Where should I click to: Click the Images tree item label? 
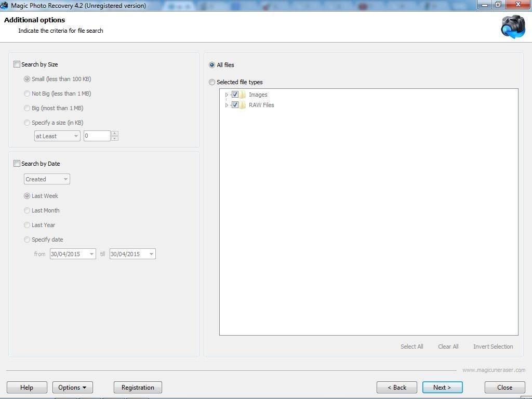point(258,95)
